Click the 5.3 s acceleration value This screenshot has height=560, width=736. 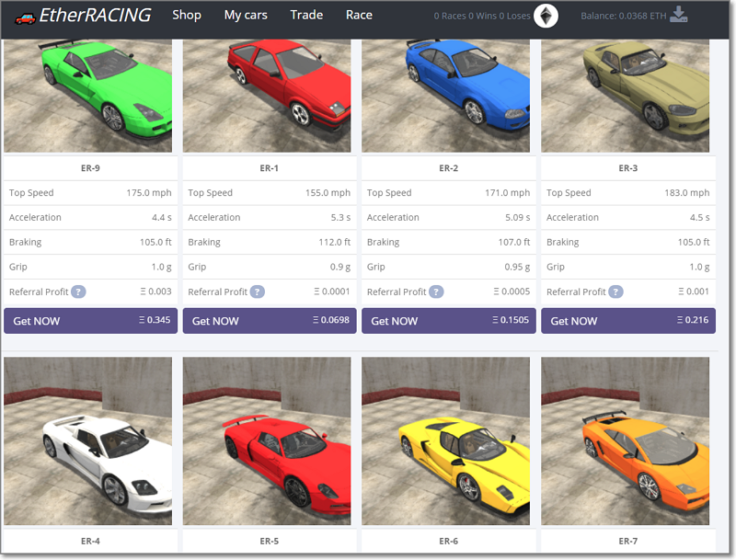[x=340, y=218]
